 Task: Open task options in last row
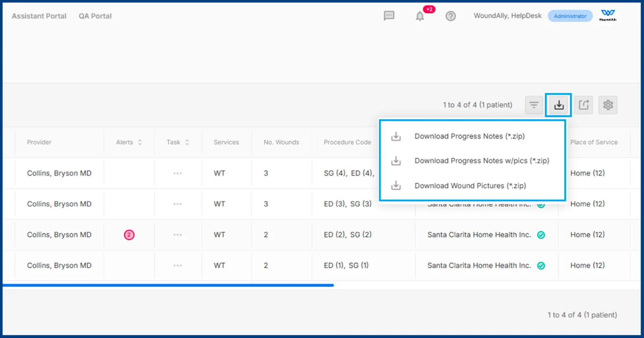[177, 265]
